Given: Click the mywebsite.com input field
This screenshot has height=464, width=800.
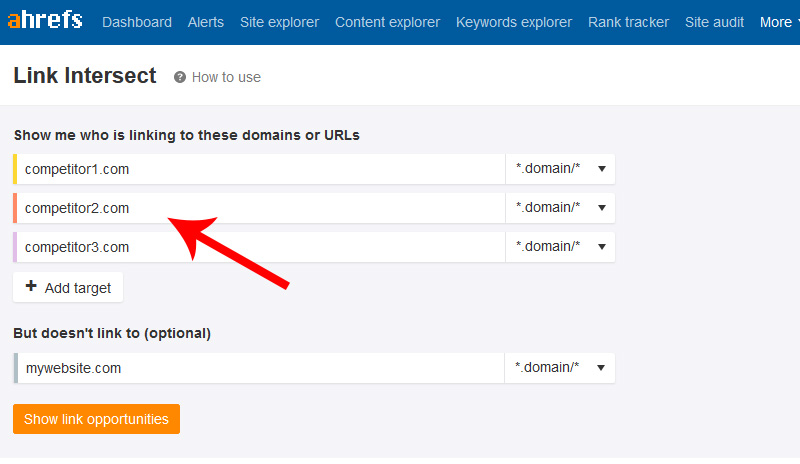Looking at the screenshot, I should pyautogui.click(x=260, y=368).
